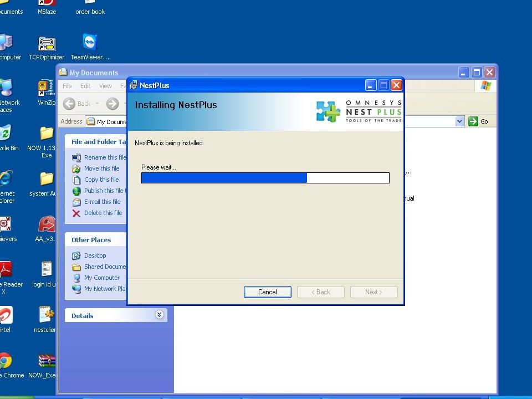Open Shared Documents in Other Places

click(99, 267)
